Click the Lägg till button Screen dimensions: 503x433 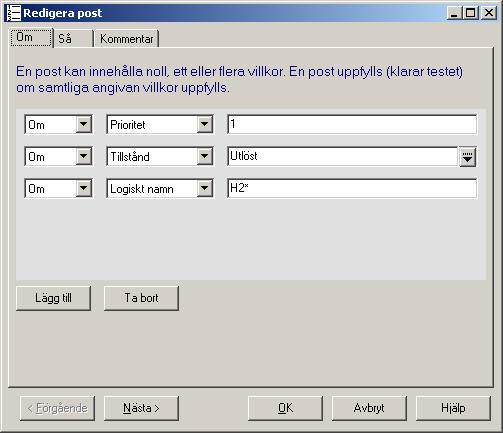[53, 298]
